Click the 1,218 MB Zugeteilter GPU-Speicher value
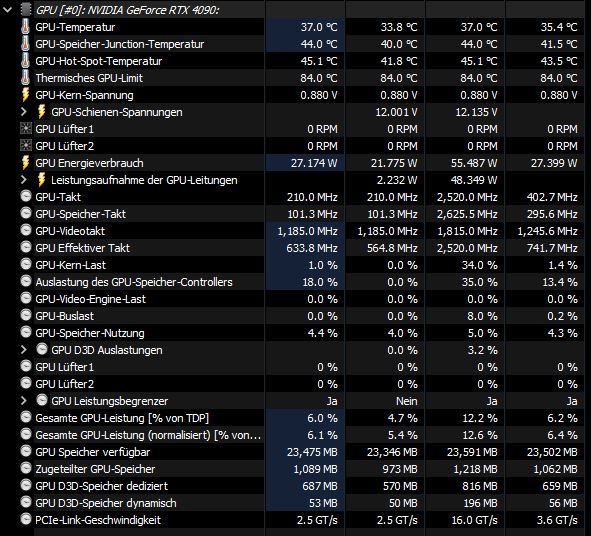The height and width of the screenshot is (536, 591). [475, 469]
